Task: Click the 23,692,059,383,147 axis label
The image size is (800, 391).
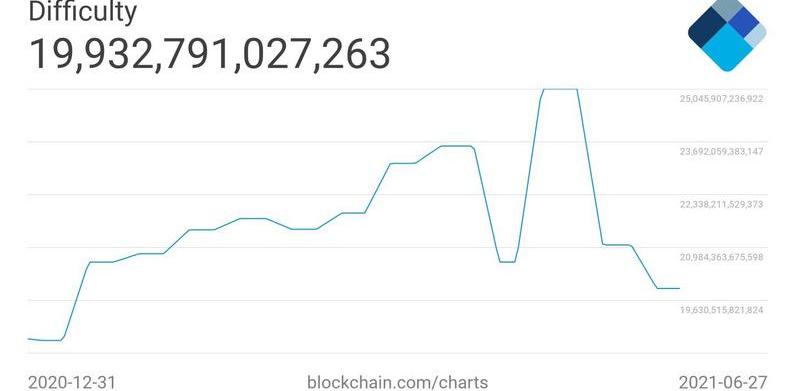Action: coord(721,152)
